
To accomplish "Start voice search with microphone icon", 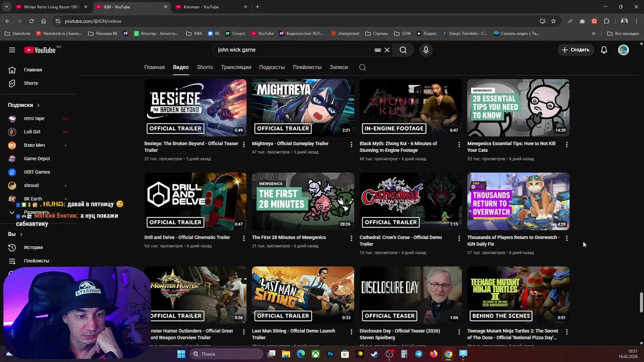I will pyautogui.click(x=426, y=50).
